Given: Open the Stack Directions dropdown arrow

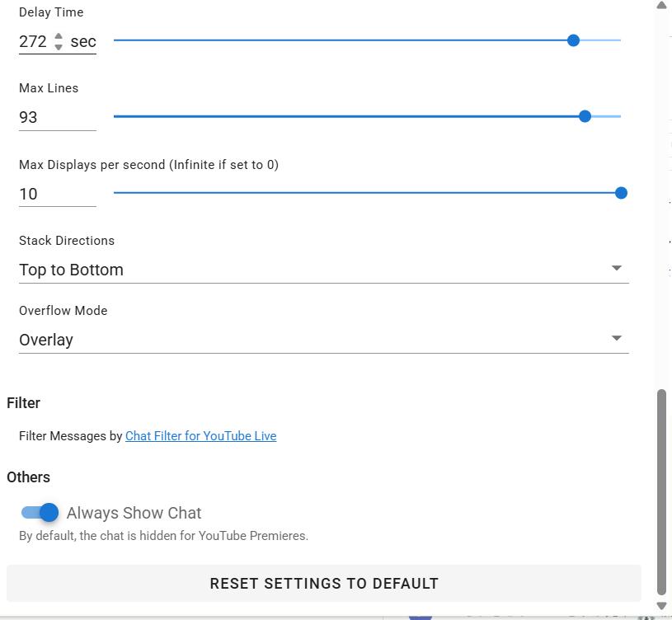Looking at the screenshot, I should pos(616,268).
